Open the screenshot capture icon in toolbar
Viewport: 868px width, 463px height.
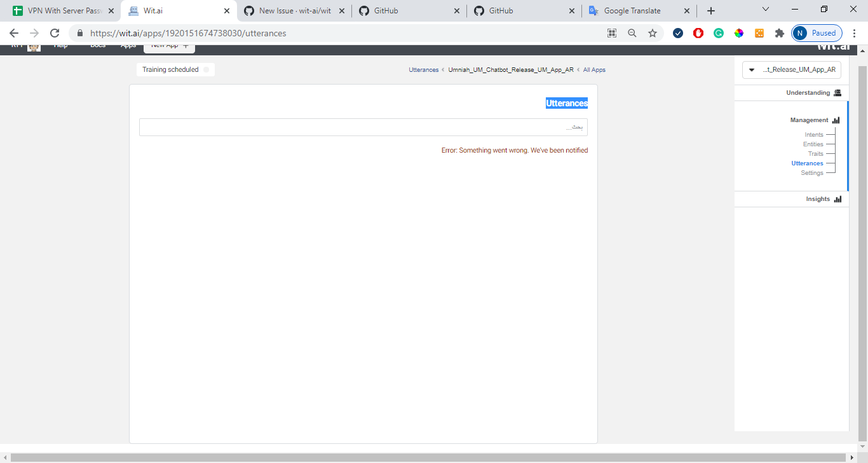[x=611, y=32]
